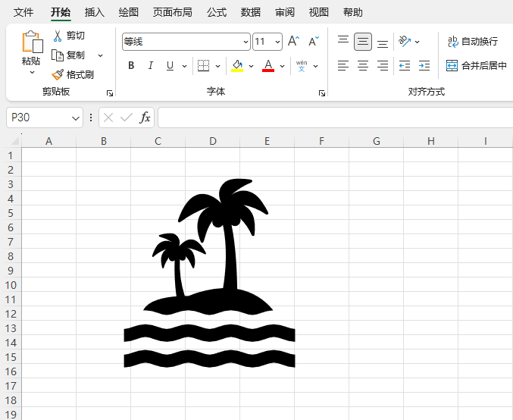The height and width of the screenshot is (420, 513).
Task: Select the palm tree island picture
Action: [209, 273]
